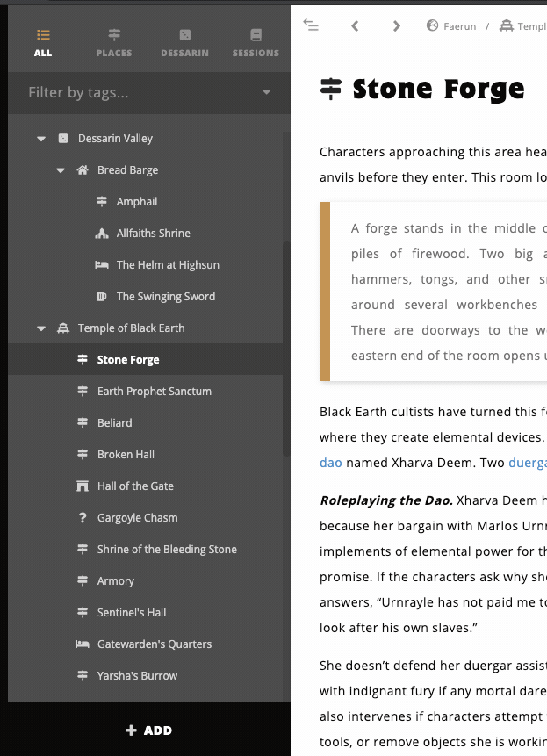Viewport: 547px width, 756px height.
Task: Click the beer mug icon beside The Swinging Sword
Action: [x=102, y=297]
